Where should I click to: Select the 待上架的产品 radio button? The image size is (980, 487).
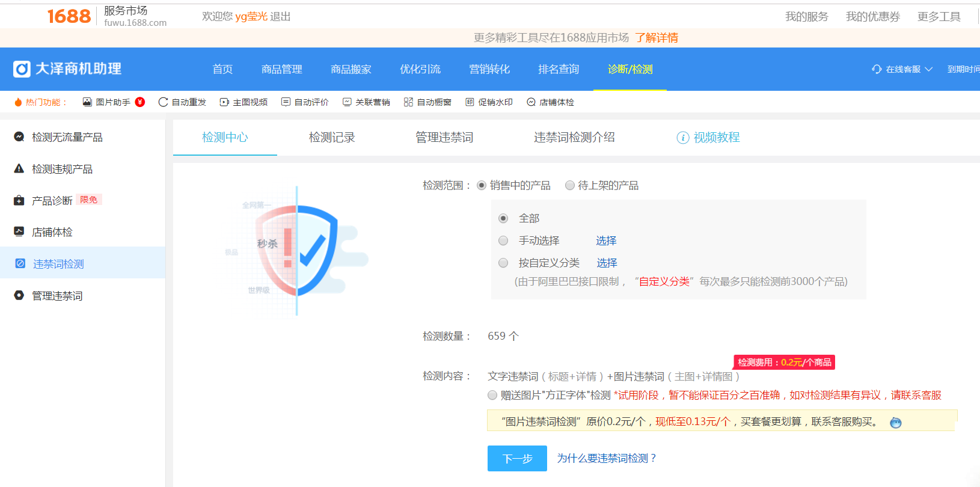coord(569,185)
